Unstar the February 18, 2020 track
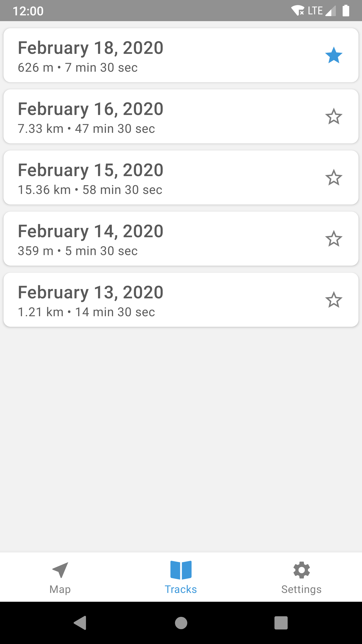Screen dimensions: 362x644 click(334, 55)
